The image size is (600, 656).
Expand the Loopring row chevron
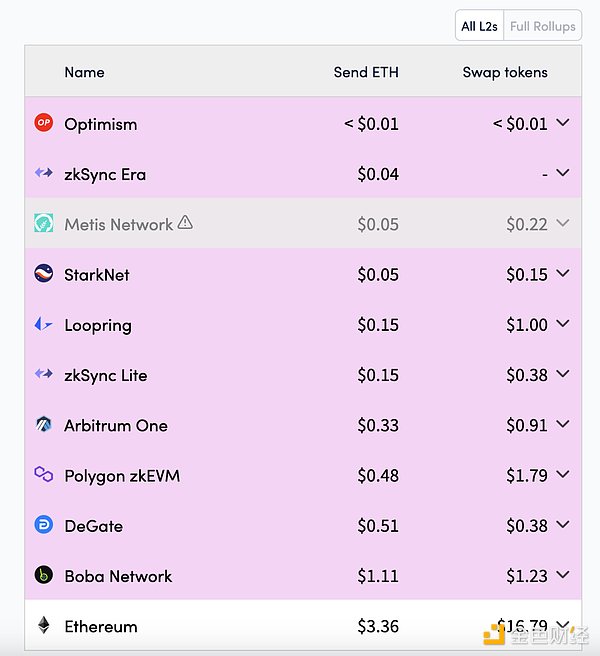click(563, 324)
